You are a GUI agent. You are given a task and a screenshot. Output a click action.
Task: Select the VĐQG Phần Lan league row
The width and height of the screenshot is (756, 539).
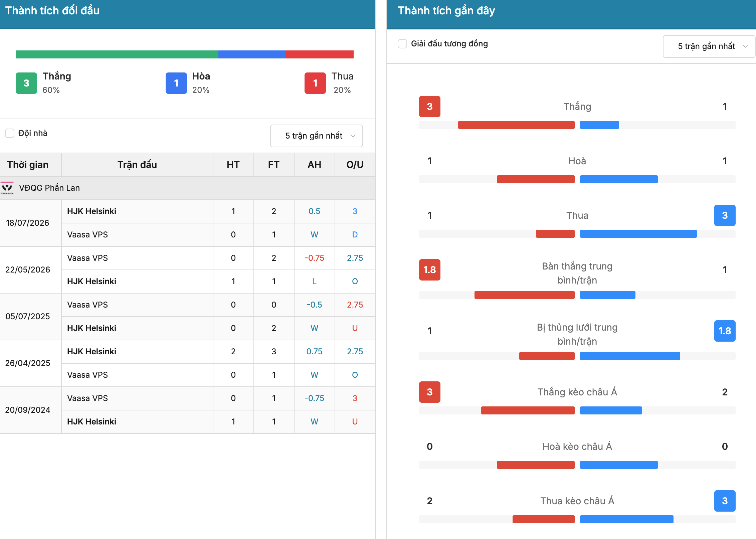[187, 188]
